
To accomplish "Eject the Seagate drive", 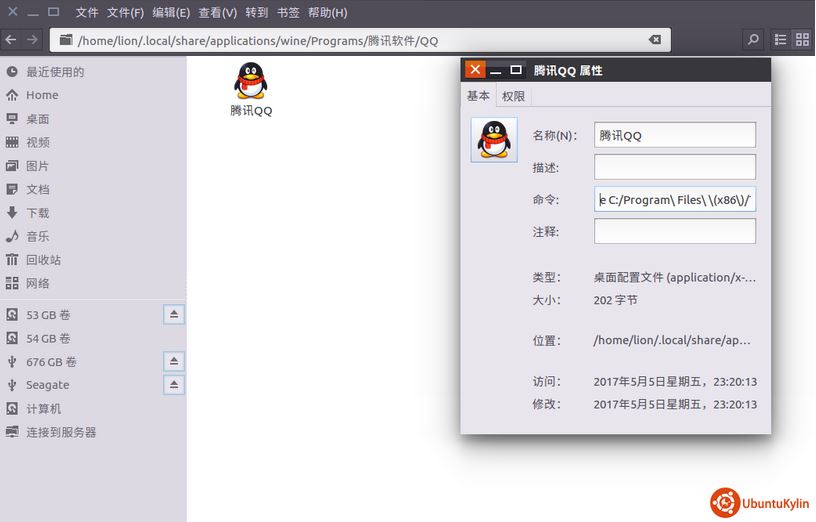I will 174,385.
